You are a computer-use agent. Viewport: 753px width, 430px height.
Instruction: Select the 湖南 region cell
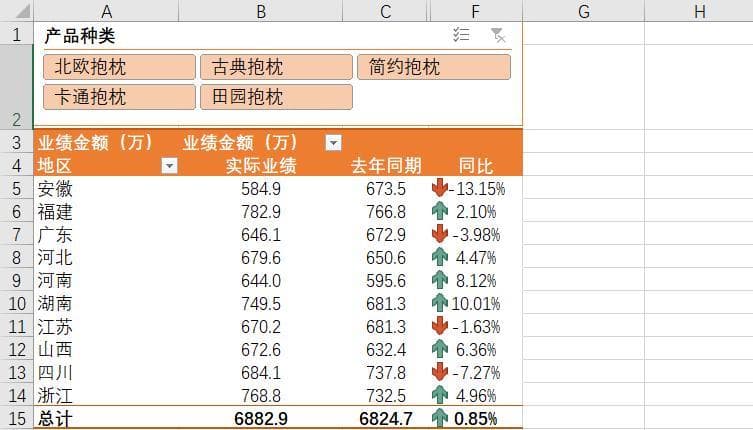(106, 304)
